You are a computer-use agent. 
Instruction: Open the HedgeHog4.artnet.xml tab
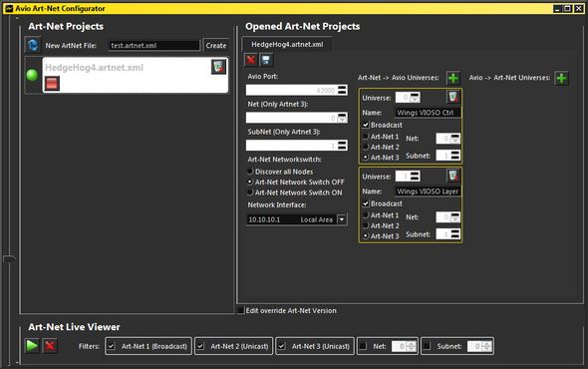287,44
